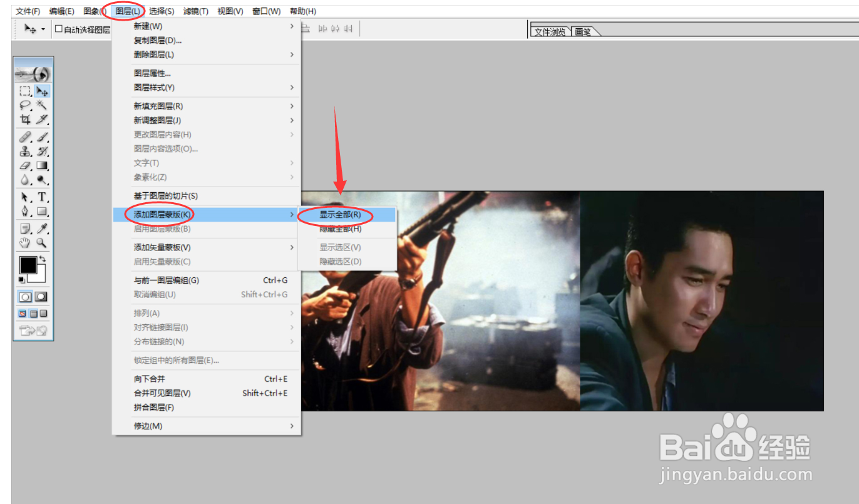The image size is (859, 504).
Task: Switch to Full Screen with menu bar mode
Action: (34, 314)
